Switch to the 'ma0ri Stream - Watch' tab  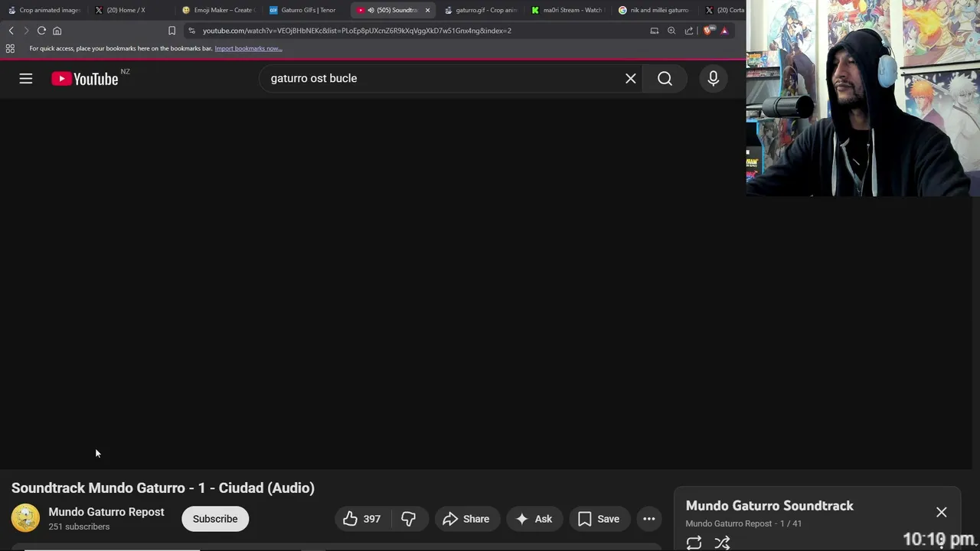click(570, 10)
